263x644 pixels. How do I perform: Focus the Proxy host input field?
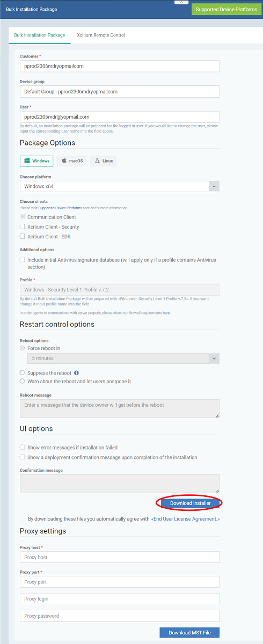(120, 557)
